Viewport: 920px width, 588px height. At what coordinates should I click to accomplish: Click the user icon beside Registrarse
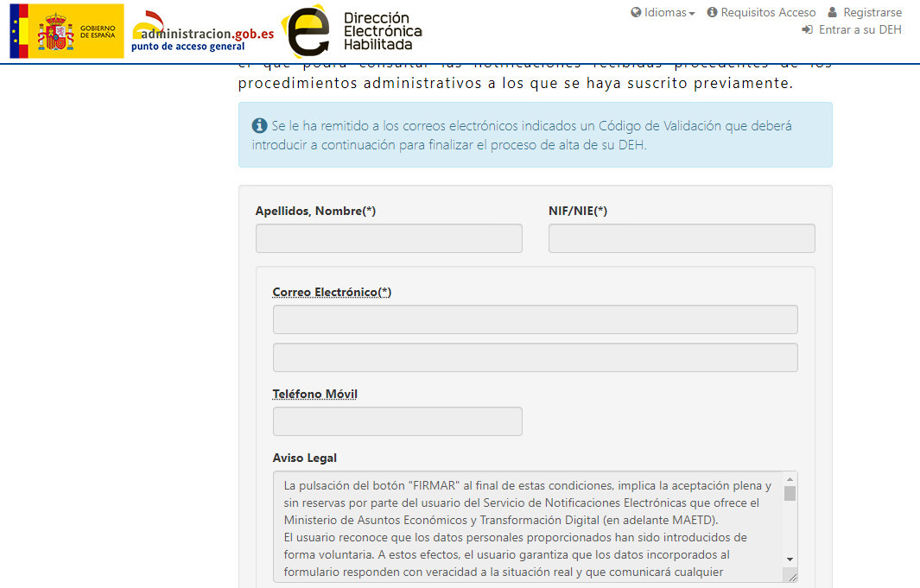833,13
